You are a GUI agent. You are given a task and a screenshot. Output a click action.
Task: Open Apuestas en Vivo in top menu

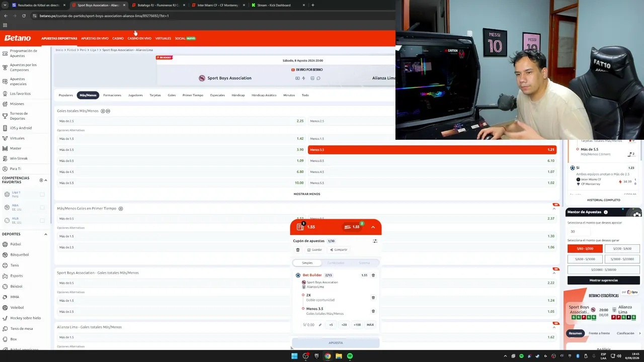pyautogui.click(x=95, y=38)
